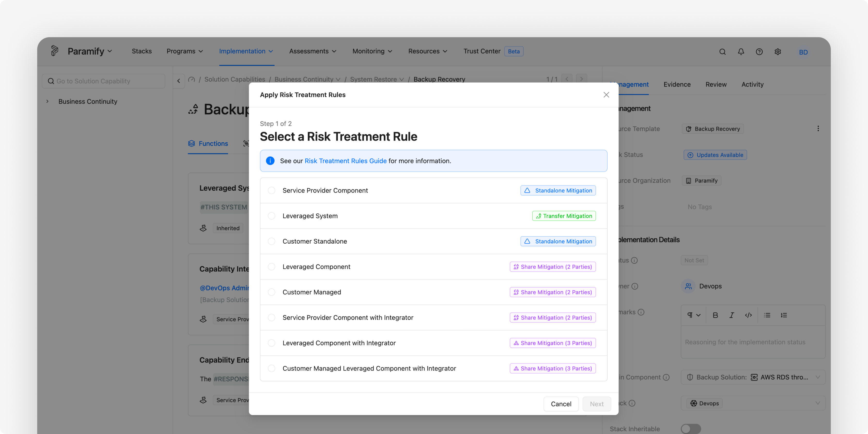868x434 pixels.
Task: Click the info icon next to Remarks
Action: tap(641, 312)
